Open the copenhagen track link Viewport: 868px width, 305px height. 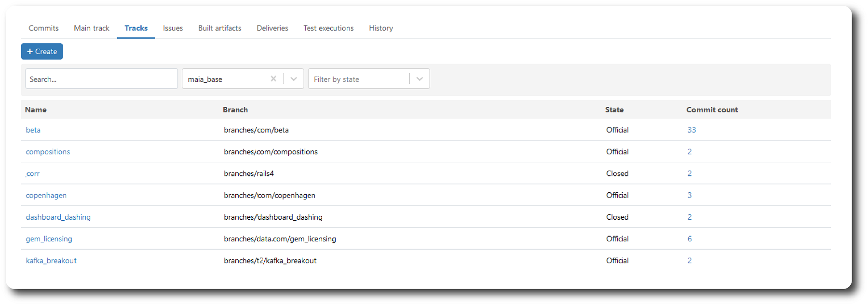click(x=46, y=196)
